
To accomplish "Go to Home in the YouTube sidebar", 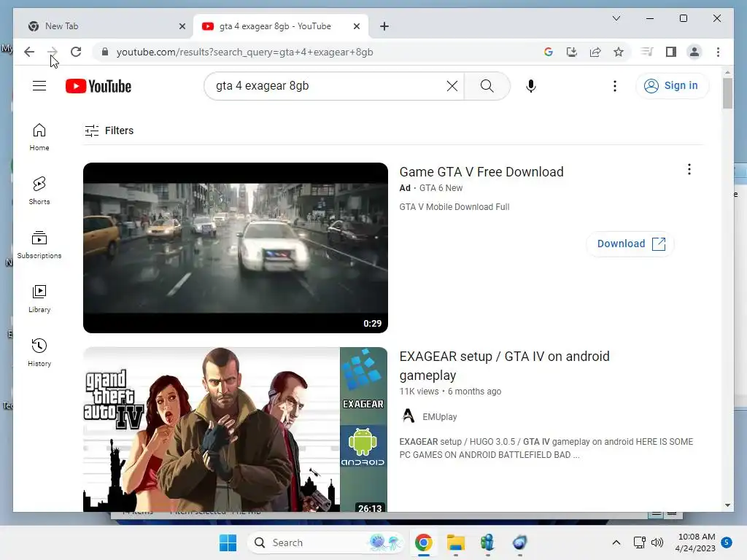I will click(39, 137).
